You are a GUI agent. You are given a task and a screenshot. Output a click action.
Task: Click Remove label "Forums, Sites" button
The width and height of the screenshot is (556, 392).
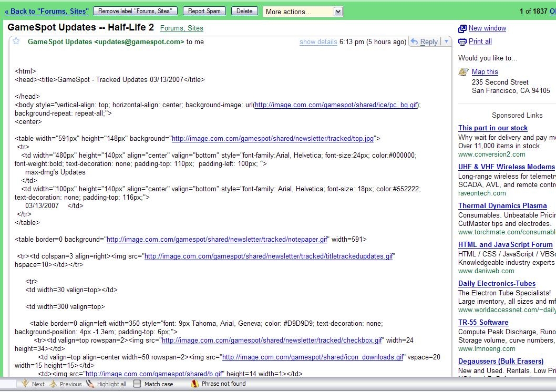(136, 11)
